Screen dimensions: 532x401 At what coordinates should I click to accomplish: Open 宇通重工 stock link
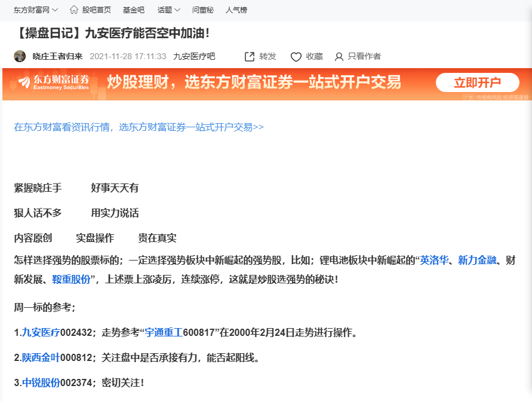click(x=164, y=332)
